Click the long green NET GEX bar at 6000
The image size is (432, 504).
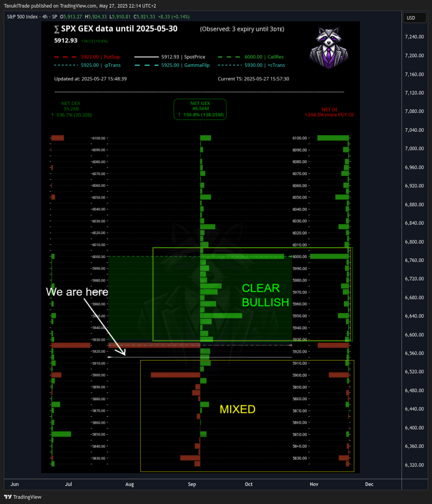(242, 256)
